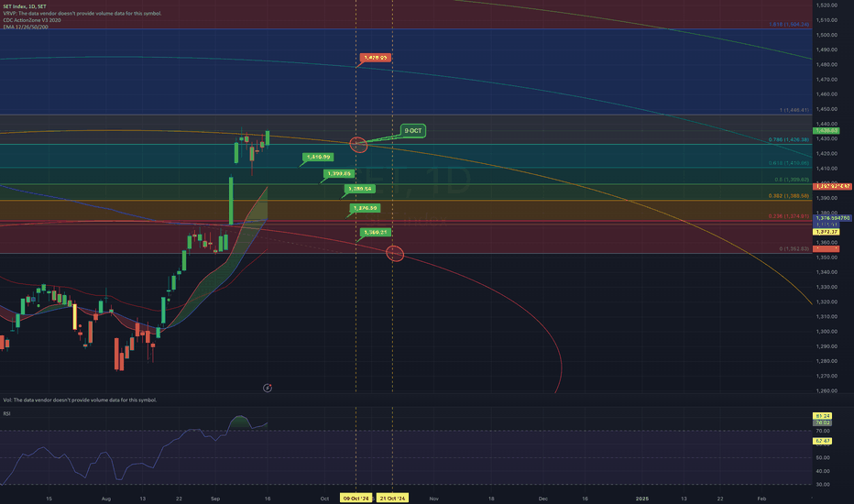Click the "SET Index, 1D, SET" symbol legend
854x504 pixels.
25,6
